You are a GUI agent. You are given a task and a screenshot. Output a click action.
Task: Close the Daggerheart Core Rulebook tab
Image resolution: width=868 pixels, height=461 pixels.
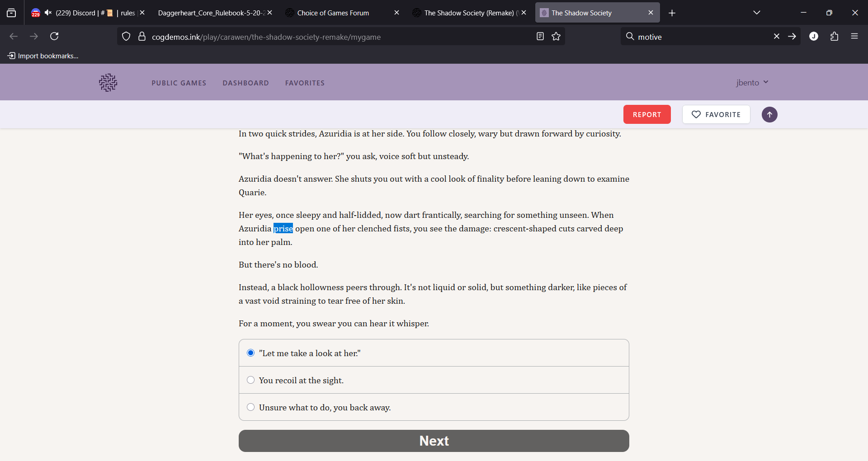pyautogui.click(x=270, y=13)
